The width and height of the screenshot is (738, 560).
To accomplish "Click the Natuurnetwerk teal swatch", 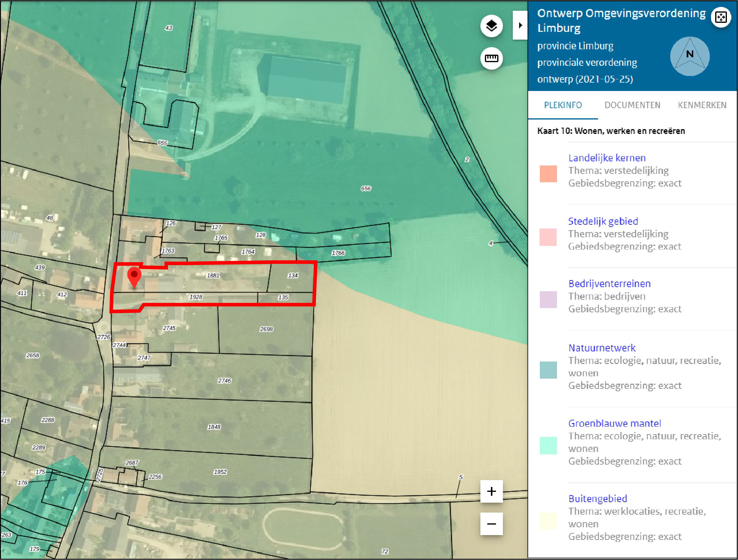I will pos(548,370).
